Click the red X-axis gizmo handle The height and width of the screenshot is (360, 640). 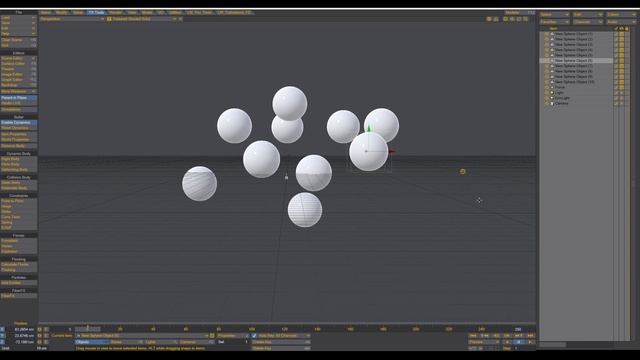click(x=392, y=152)
